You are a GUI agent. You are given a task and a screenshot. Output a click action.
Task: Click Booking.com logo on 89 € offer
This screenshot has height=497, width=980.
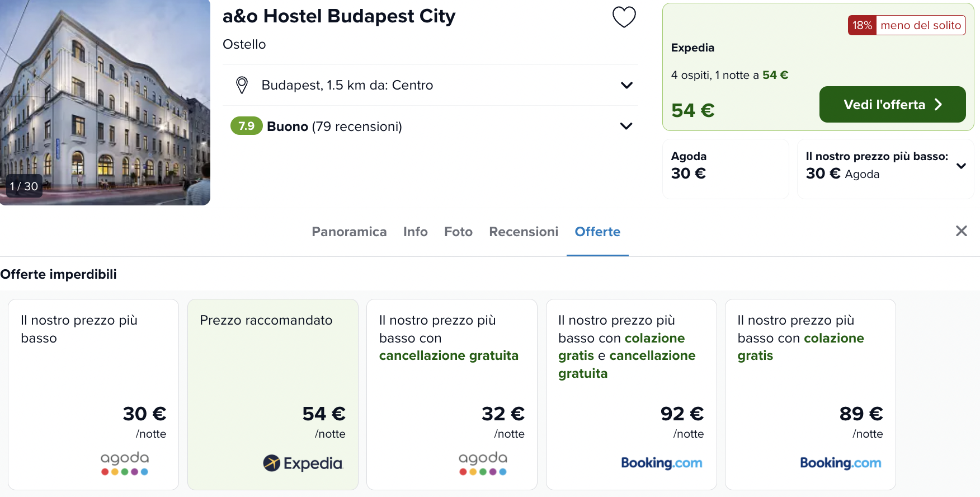click(841, 463)
